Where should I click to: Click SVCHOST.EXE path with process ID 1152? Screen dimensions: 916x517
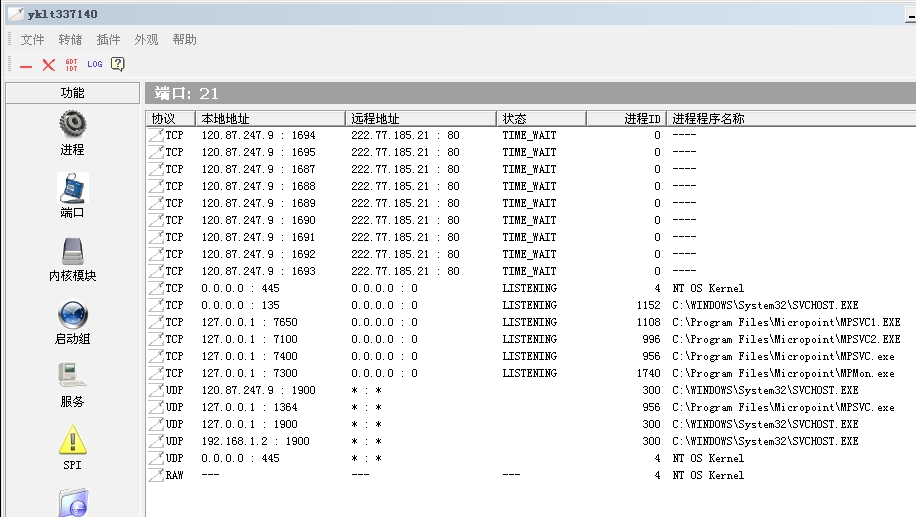click(x=765, y=305)
